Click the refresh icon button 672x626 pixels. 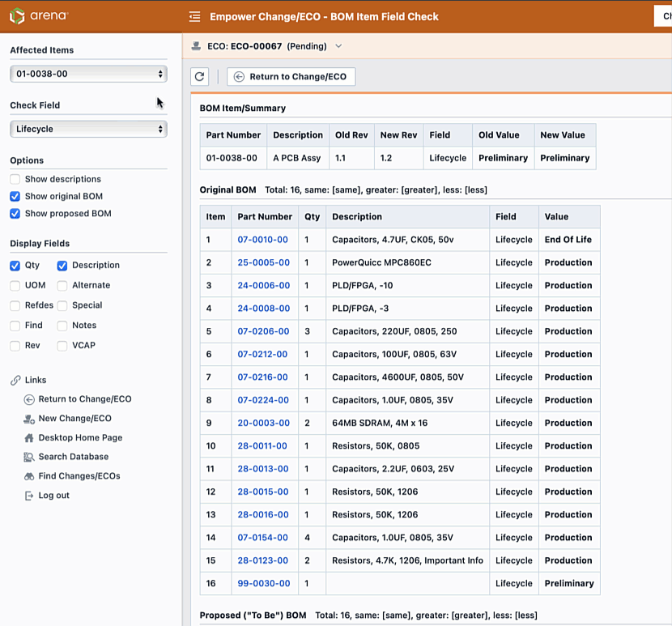coord(200,77)
